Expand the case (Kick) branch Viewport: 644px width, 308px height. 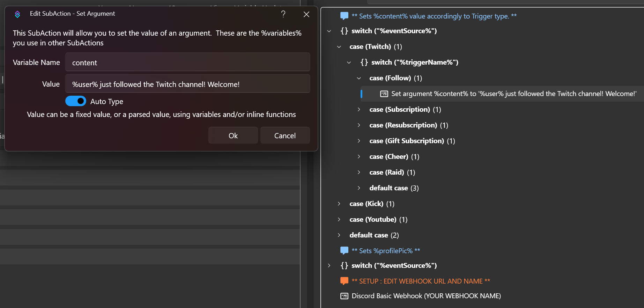point(339,204)
